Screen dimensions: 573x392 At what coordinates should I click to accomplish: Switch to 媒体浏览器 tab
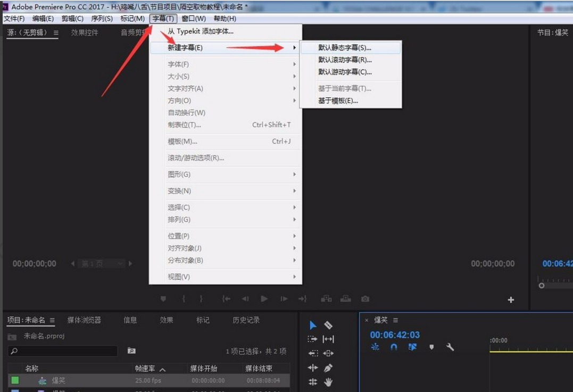point(84,320)
